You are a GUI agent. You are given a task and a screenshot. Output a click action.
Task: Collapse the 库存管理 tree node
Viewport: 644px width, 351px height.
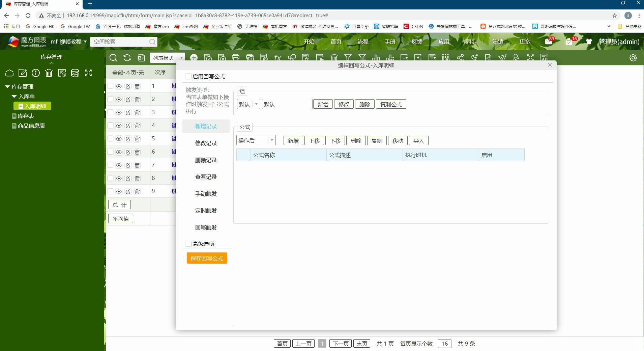coord(7,87)
